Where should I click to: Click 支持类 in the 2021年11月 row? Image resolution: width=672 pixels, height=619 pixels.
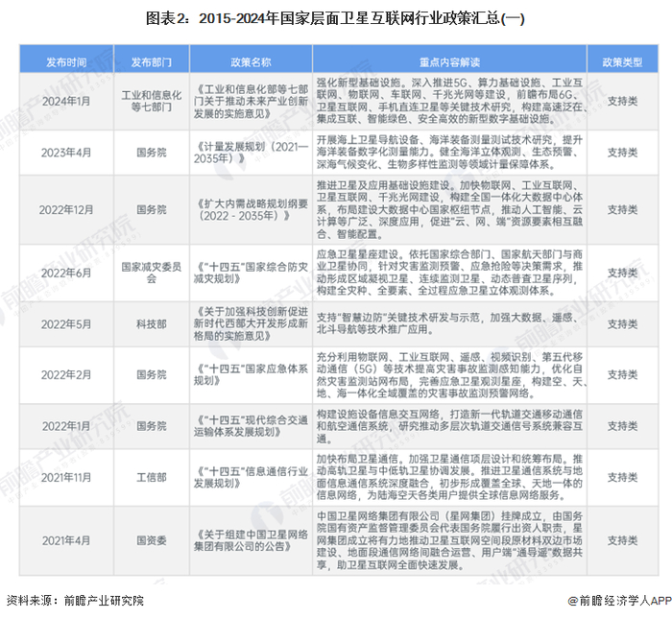tap(622, 477)
